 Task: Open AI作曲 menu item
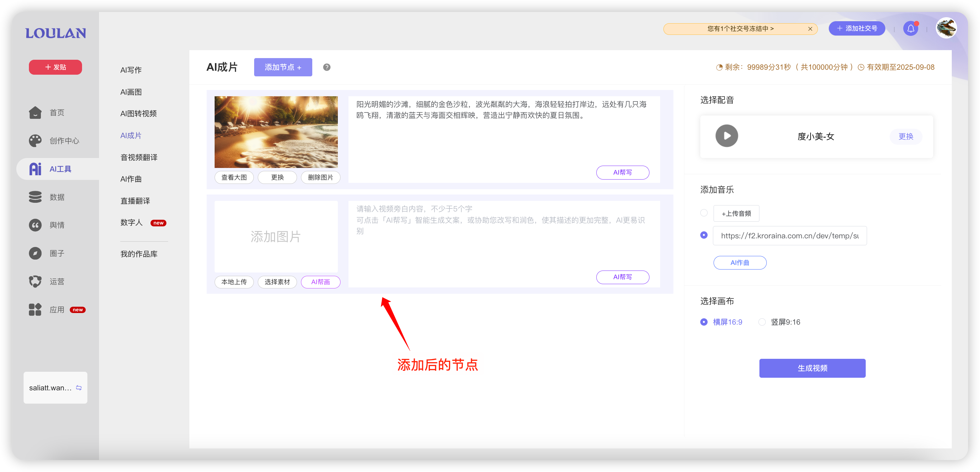131,179
